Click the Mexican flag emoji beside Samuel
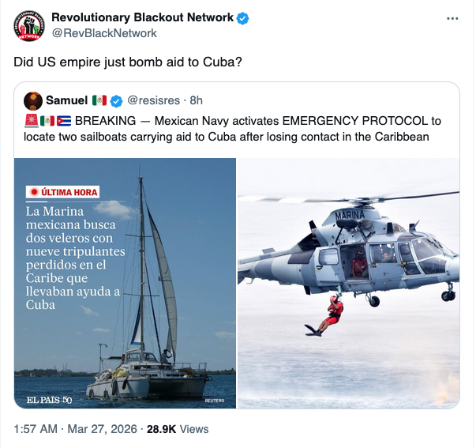Viewport: 476px width, 448px height. pyautogui.click(x=99, y=100)
